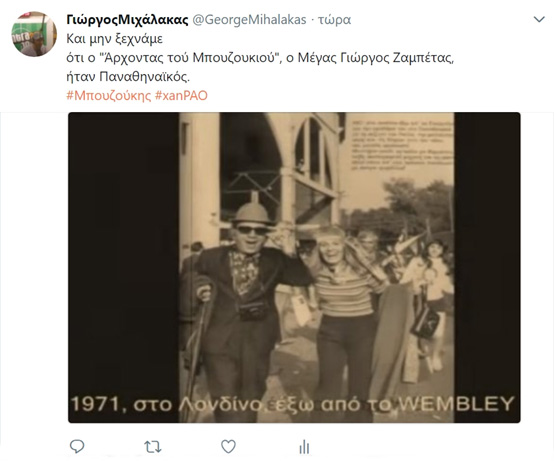Click the Greek text paragraph in the photo
The width and height of the screenshot is (554, 461).
[x=402, y=145]
